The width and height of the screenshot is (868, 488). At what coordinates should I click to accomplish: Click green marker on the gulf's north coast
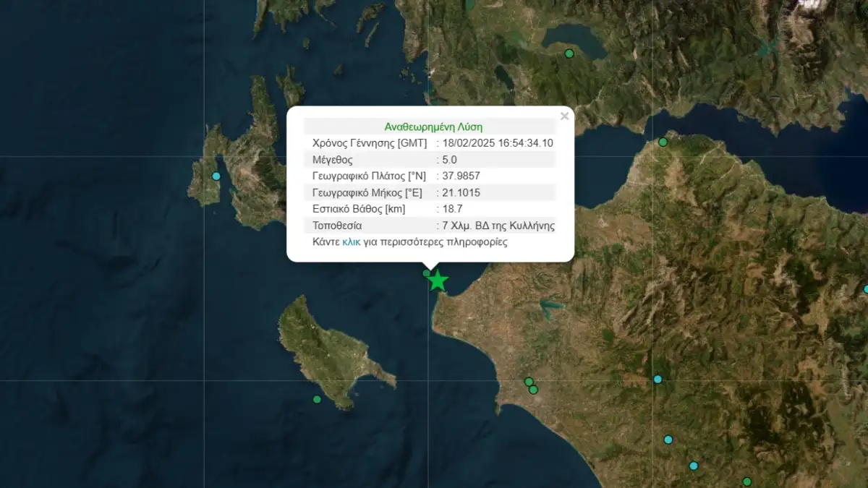[x=663, y=142]
